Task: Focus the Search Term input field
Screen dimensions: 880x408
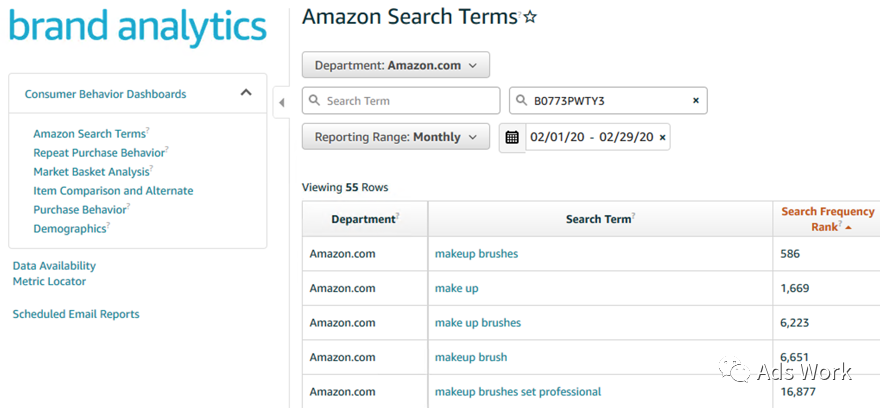Action: tap(410, 101)
